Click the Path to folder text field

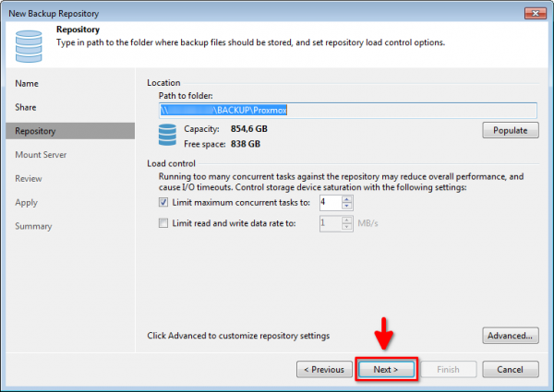click(x=347, y=109)
